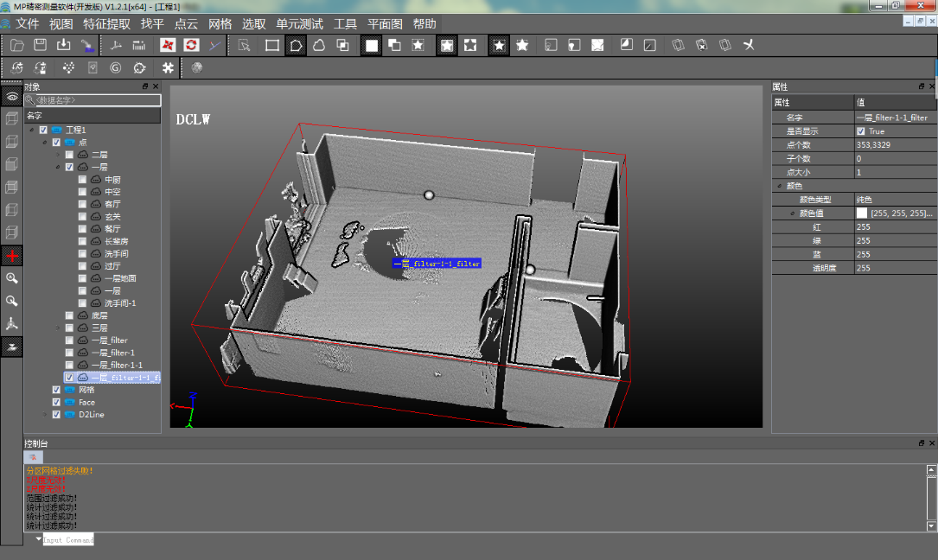Click the white 颜色值 color swatch

click(862, 213)
